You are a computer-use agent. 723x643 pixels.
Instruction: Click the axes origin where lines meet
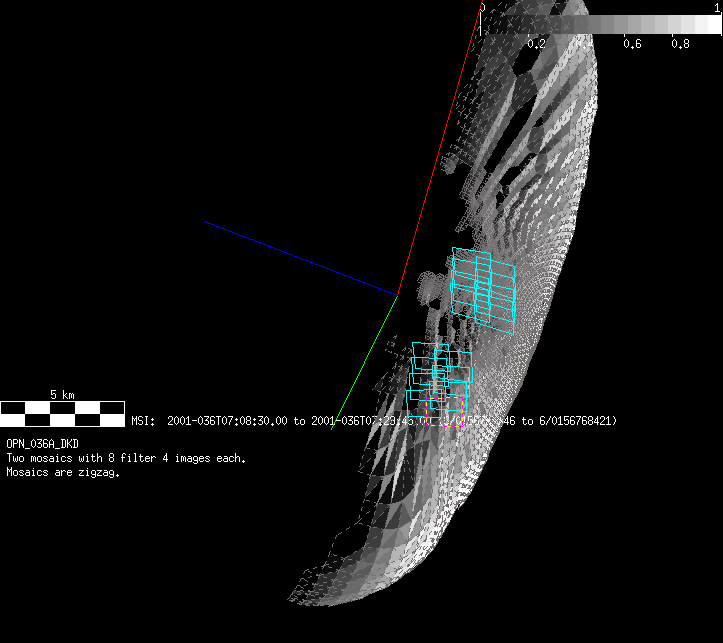(398, 295)
